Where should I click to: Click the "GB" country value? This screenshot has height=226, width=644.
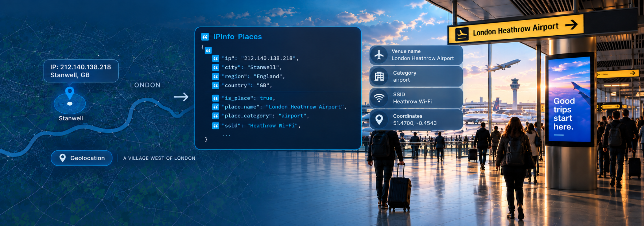263,86
